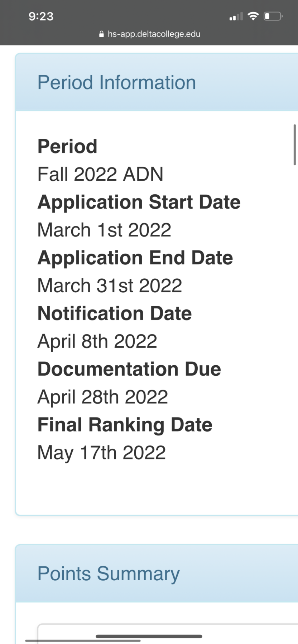This screenshot has height=644, width=298.
Task: Tap the battery status icon
Action: (x=273, y=16)
